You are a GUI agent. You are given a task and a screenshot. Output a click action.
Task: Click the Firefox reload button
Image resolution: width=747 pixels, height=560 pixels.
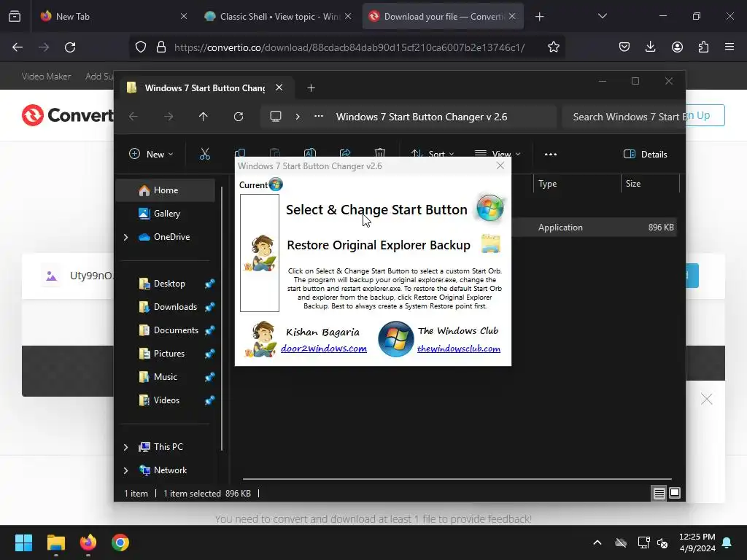(x=70, y=47)
